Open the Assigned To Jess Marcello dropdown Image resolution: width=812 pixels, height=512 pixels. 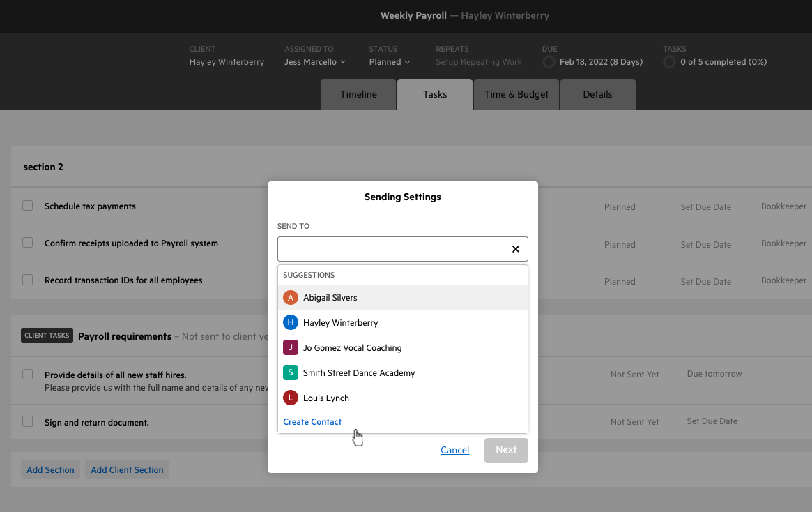coord(315,61)
